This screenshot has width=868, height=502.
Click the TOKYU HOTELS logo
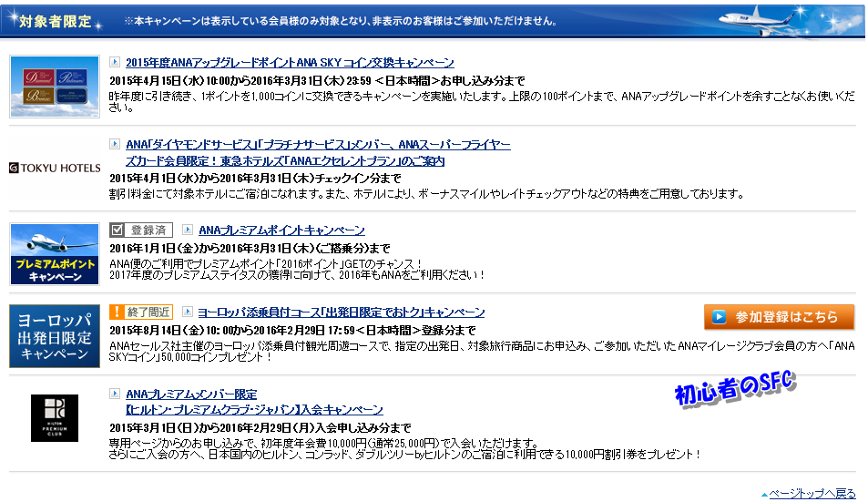pyautogui.click(x=55, y=168)
